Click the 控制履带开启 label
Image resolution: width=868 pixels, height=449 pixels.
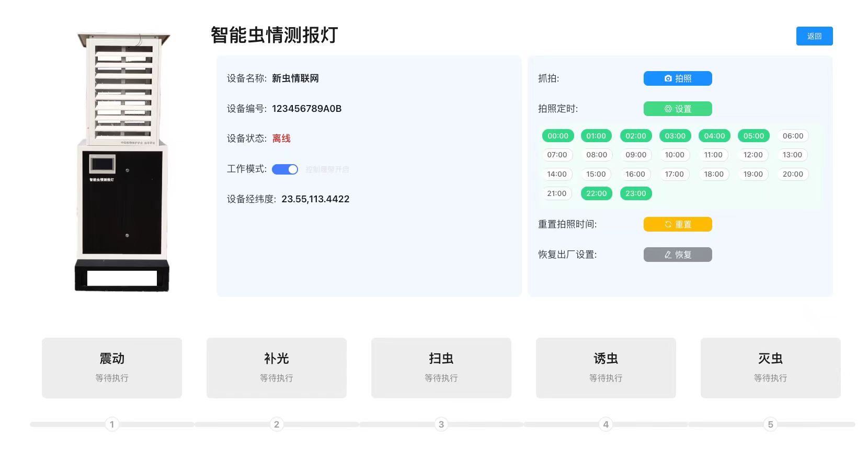tap(327, 169)
